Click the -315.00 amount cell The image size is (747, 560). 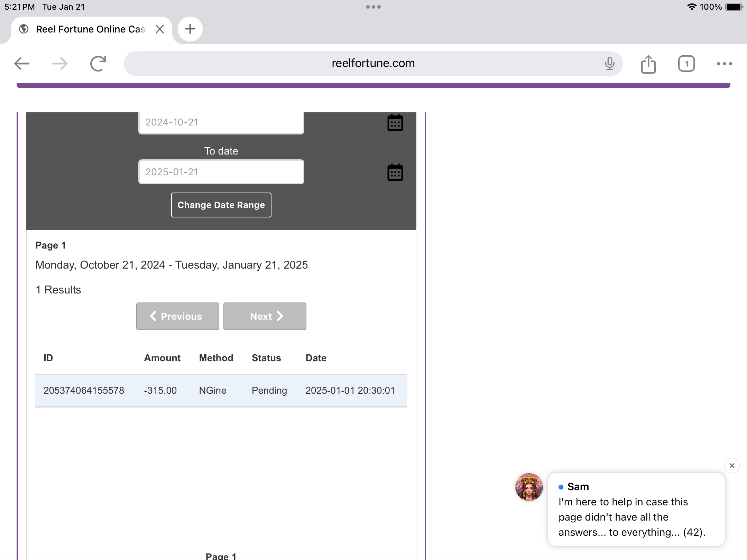(x=160, y=390)
